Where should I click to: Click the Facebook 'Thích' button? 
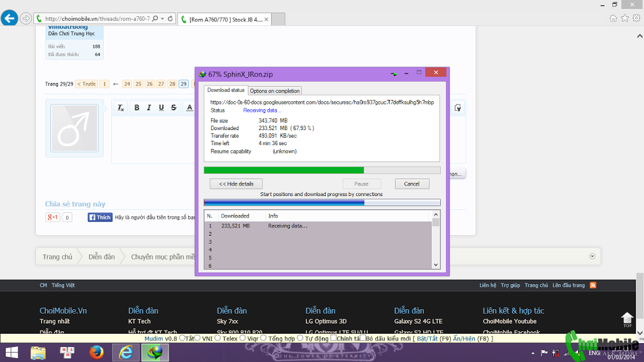pyautogui.click(x=99, y=217)
